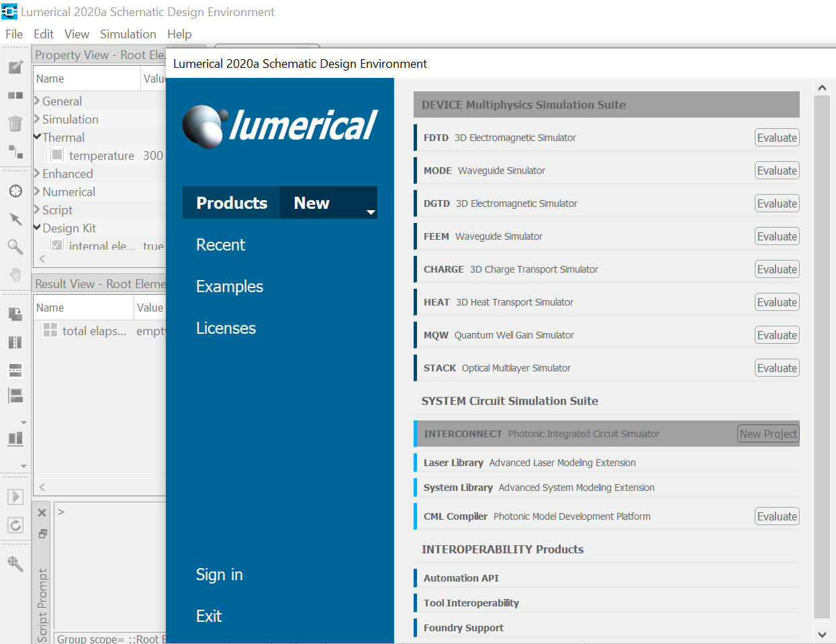Viewport: 836px width, 644px height.
Task: Click the reload refresh icon
Action: (x=15, y=525)
